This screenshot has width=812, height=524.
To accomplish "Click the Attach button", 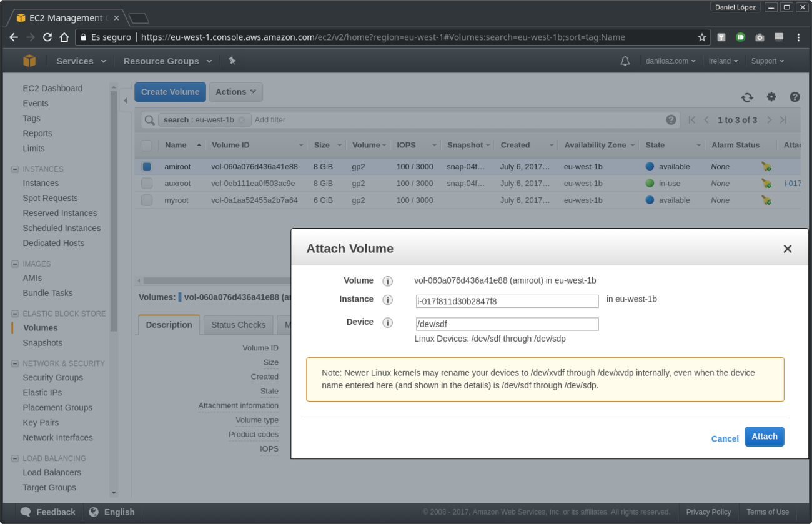I will pyautogui.click(x=764, y=436).
